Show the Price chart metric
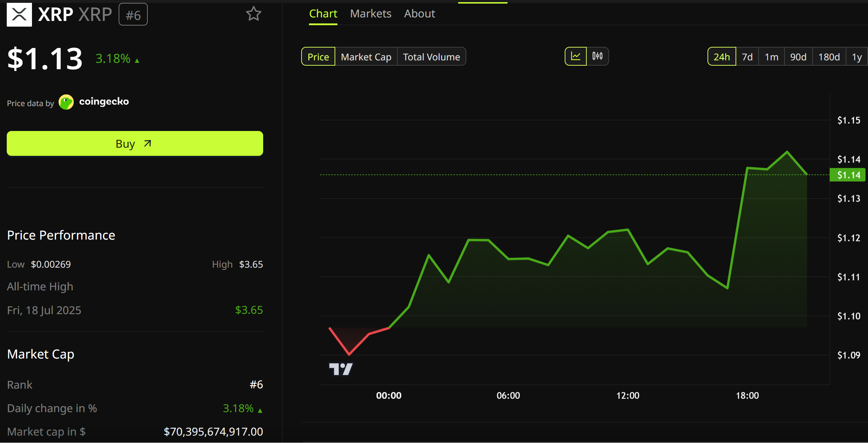Image resolution: width=868 pixels, height=443 pixels. pyautogui.click(x=318, y=57)
